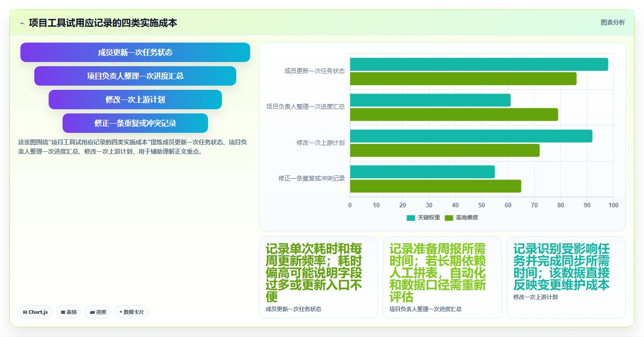
Task: Click teal 关键权重 bar for 修正一条重复或冲突记录
Action: click(x=423, y=172)
